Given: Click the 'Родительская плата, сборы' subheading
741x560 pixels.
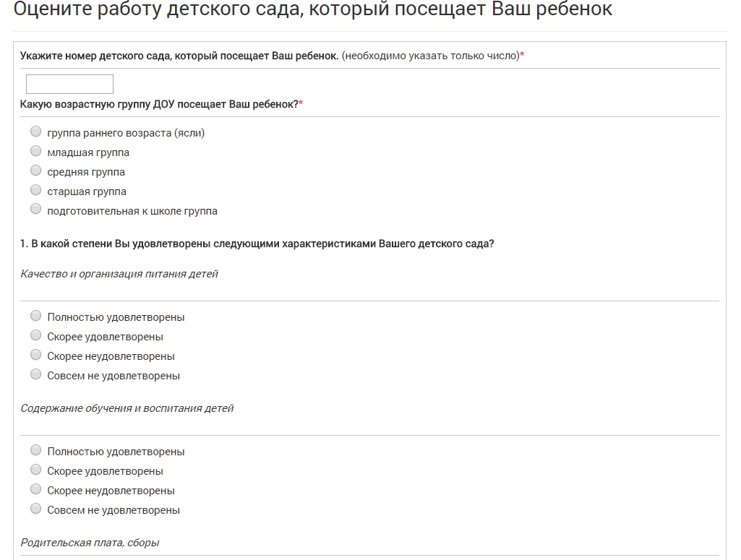Looking at the screenshot, I should pos(90,543).
